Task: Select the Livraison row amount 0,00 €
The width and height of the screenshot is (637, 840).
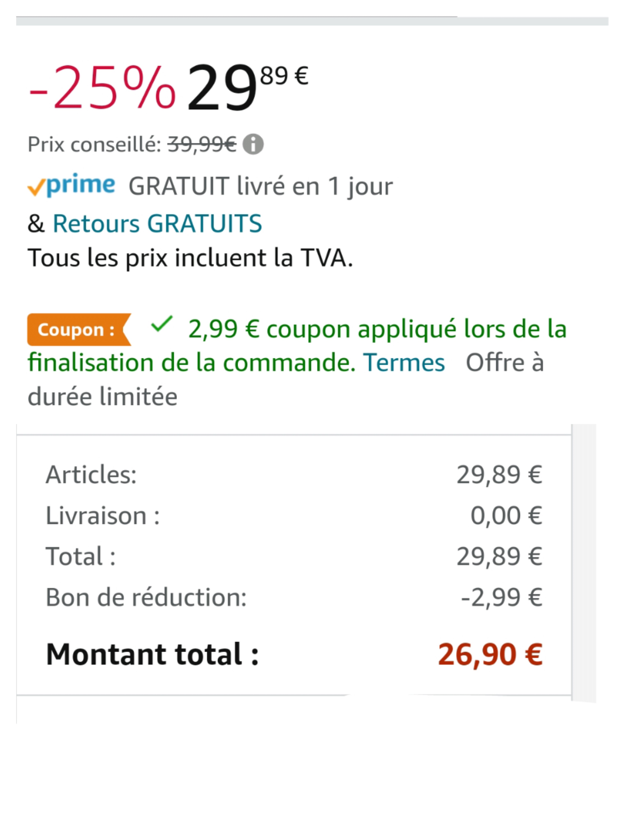Action: click(506, 516)
